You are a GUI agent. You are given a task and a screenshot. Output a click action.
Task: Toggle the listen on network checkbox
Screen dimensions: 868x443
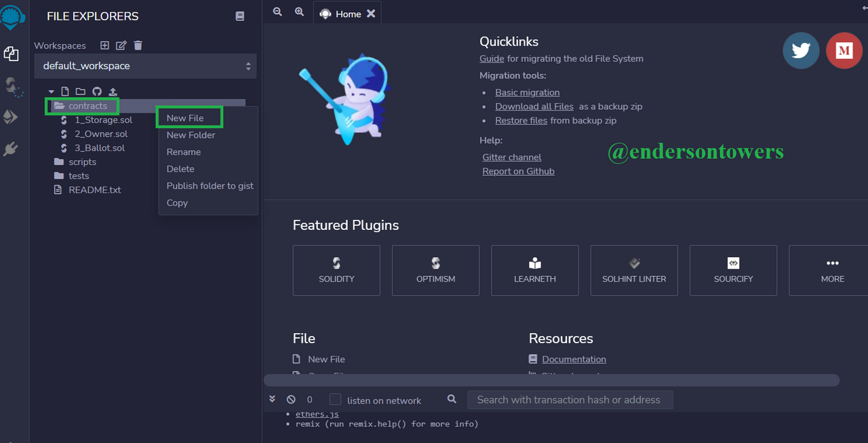(x=335, y=400)
